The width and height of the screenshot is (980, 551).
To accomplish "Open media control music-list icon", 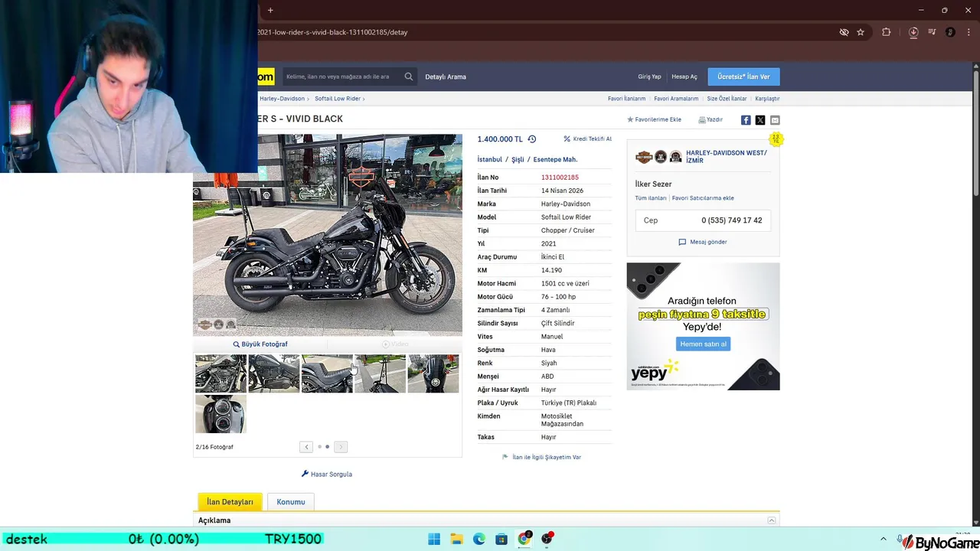I will [932, 32].
